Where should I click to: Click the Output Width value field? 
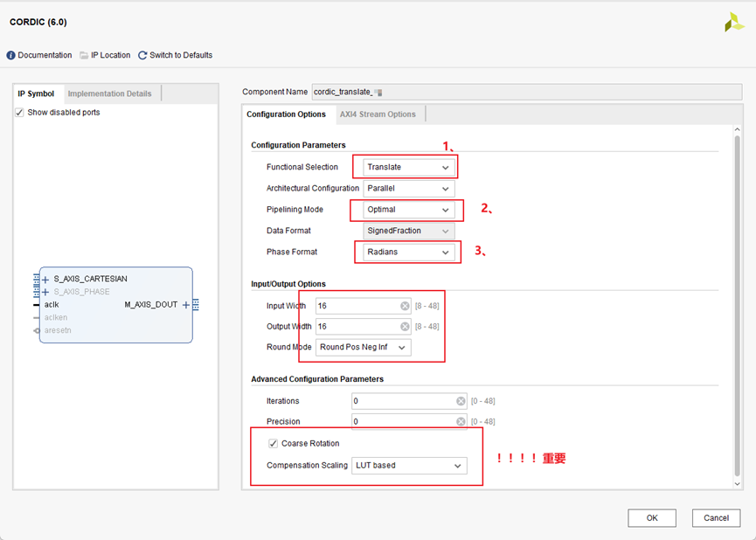coord(364,327)
